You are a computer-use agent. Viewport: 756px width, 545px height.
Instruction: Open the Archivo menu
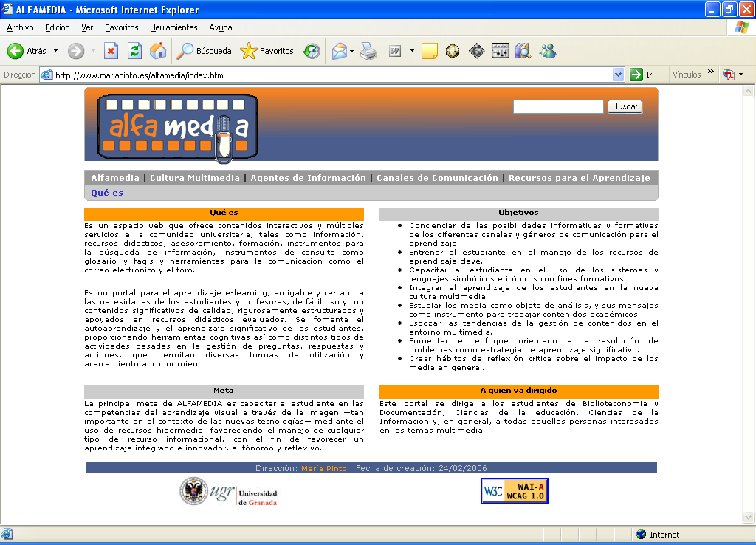tap(20, 27)
